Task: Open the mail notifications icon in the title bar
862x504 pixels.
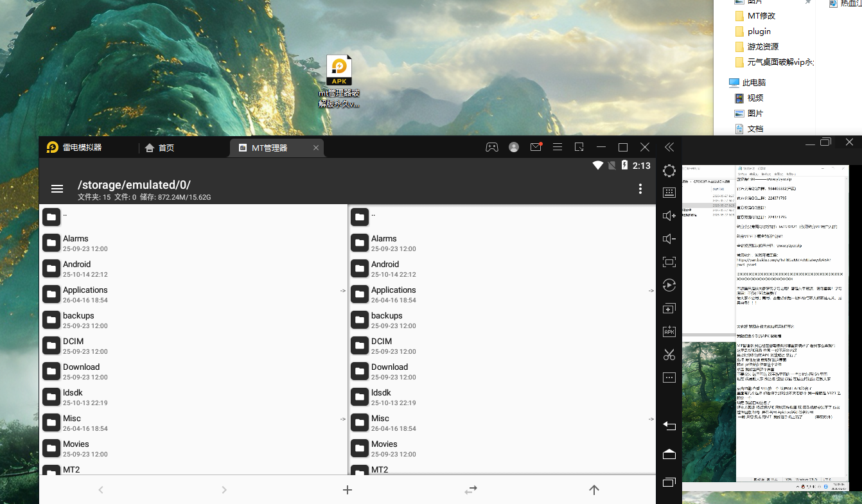Action: tap(536, 147)
